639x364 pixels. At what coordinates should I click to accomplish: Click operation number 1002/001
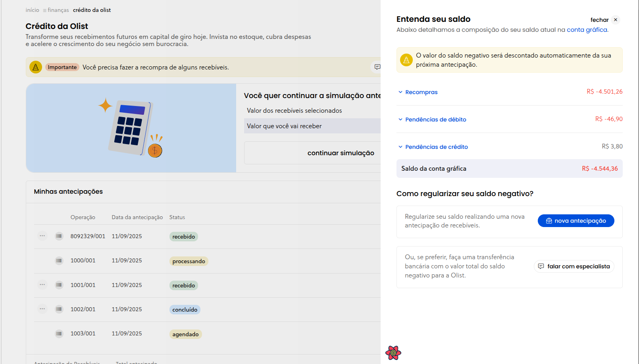83,309
